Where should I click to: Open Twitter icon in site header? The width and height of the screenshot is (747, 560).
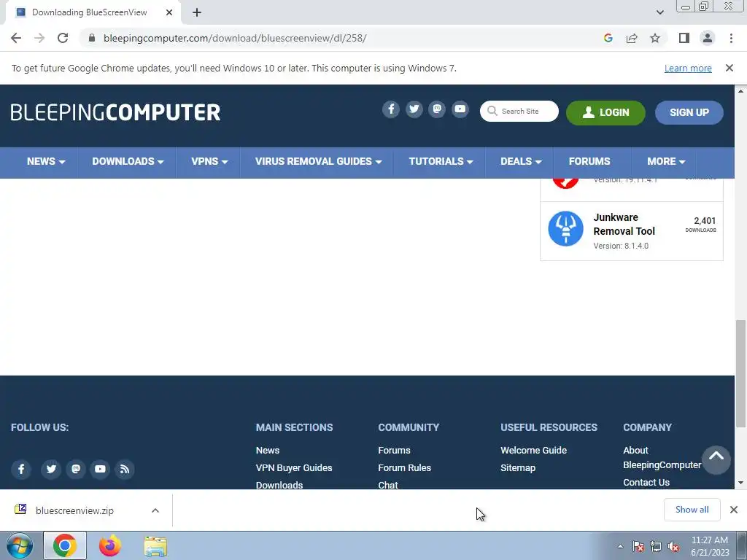tap(414, 109)
